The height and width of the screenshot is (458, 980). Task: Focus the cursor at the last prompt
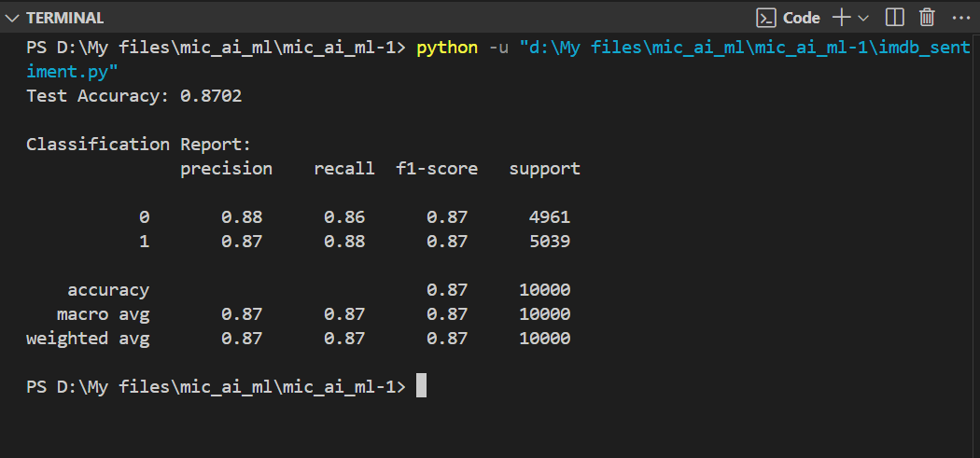(x=421, y=386)
